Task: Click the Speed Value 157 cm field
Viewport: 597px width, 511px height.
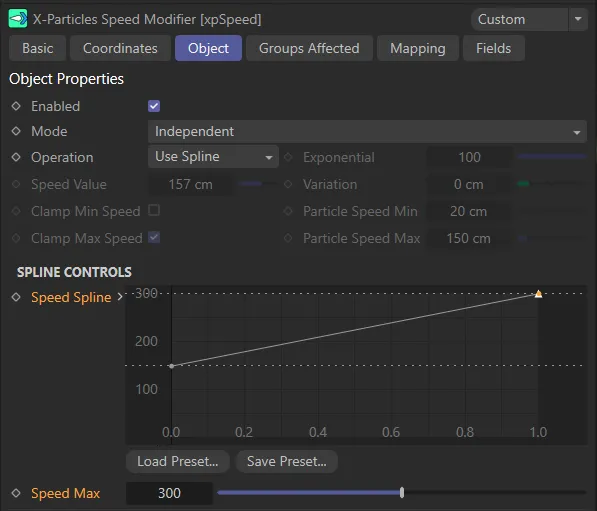Action: (190, 184)
